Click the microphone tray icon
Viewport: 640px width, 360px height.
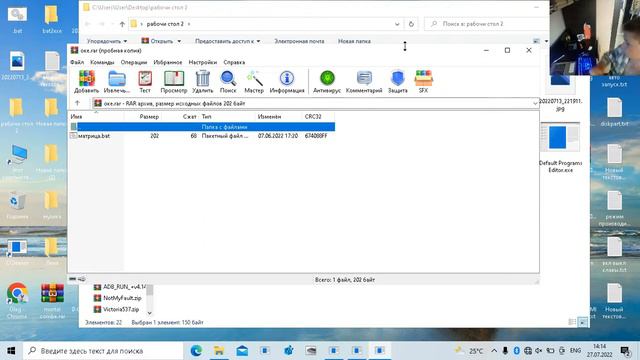click(x=505, y=351)
